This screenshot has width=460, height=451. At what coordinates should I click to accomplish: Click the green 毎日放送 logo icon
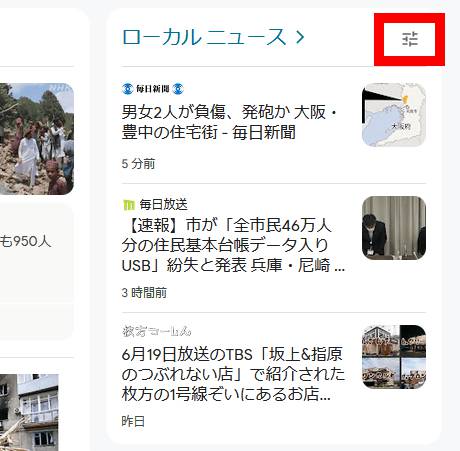point(129,205)
